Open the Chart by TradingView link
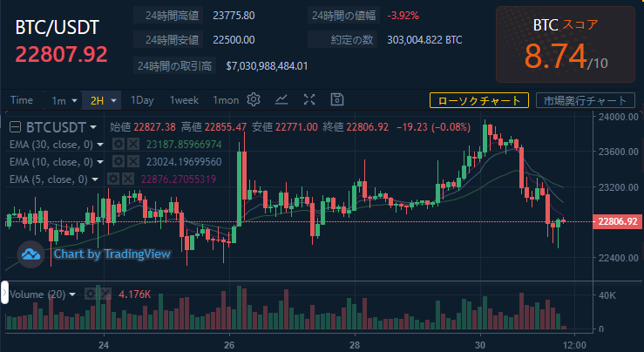The width and height of the screenshot is (644, 352). [x=112, y=254]
